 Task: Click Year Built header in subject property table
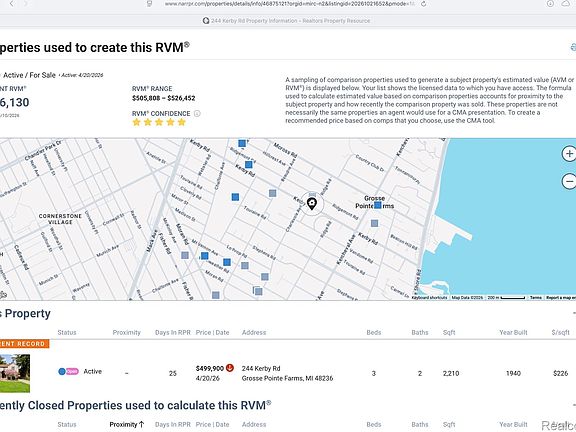[x=513, y=332]
